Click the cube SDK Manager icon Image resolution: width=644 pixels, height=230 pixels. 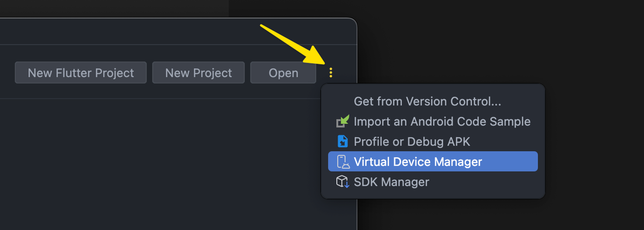coord(342,182)
